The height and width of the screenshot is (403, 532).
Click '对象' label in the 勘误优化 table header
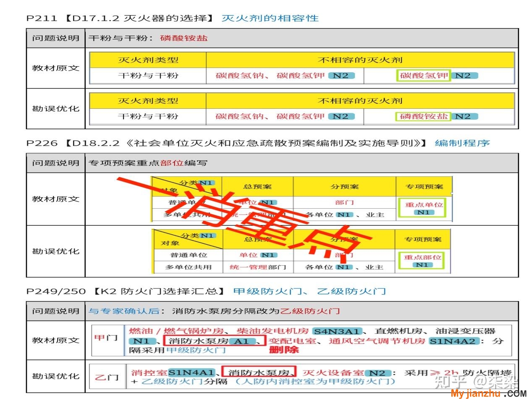click(x=170, y=243)
